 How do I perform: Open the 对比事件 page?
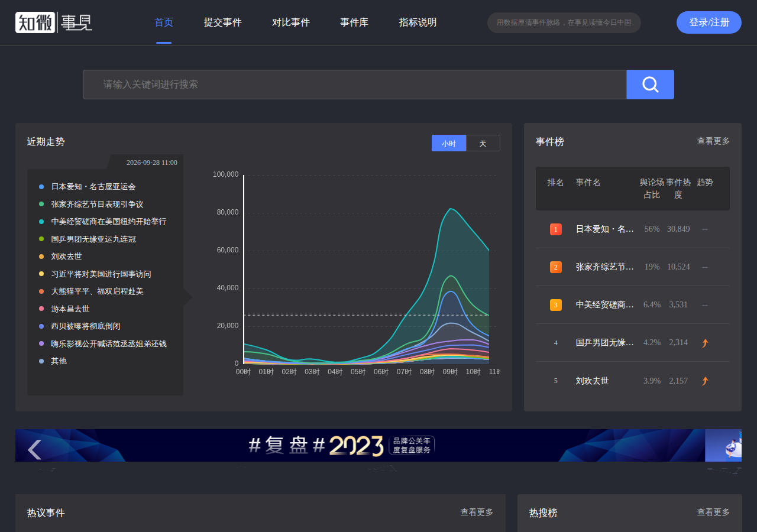coord(291,22)
